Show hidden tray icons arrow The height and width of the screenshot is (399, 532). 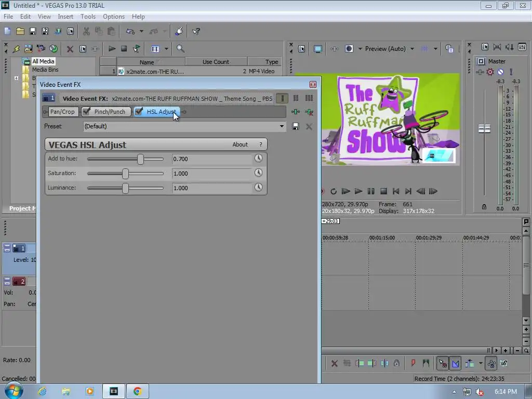pyautogui.click(x=454, y=392)
